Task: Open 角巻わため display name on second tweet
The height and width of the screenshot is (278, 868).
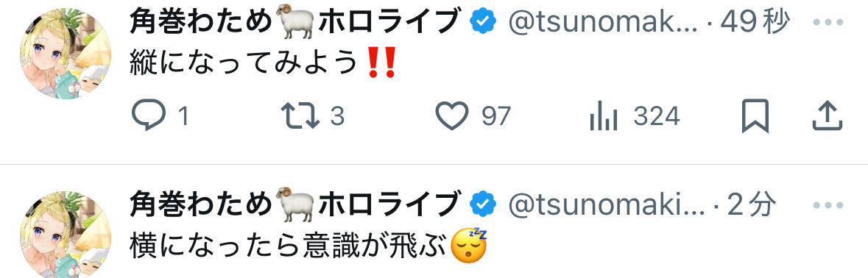Action: (x=296, y=206)
